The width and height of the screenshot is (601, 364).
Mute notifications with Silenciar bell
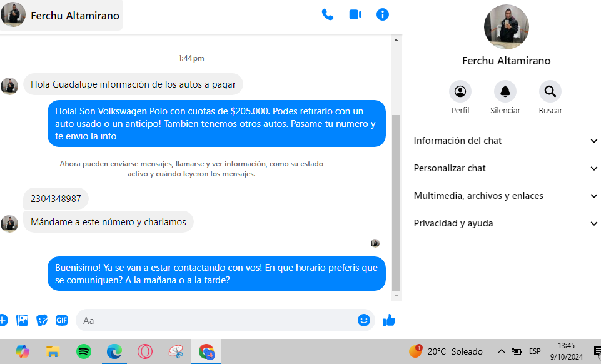(x=505, y=92)
